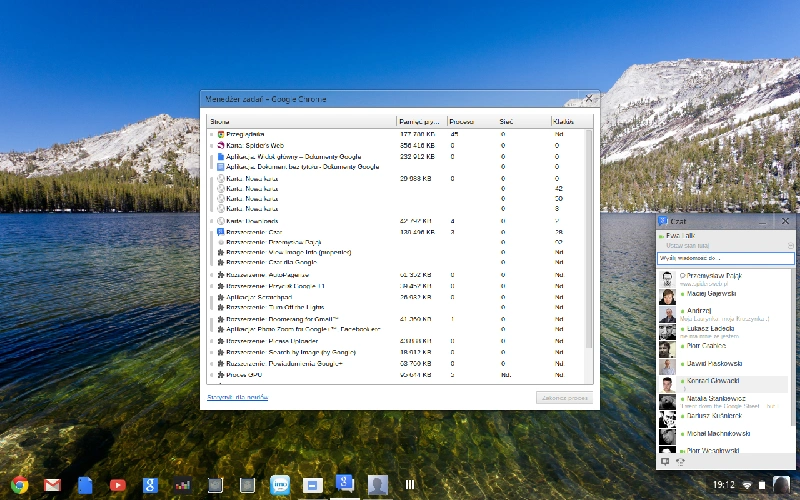The width and height of the screenshot is (800, 500).
Task: Sort by the Sieć column header
Action: point(506,121)
